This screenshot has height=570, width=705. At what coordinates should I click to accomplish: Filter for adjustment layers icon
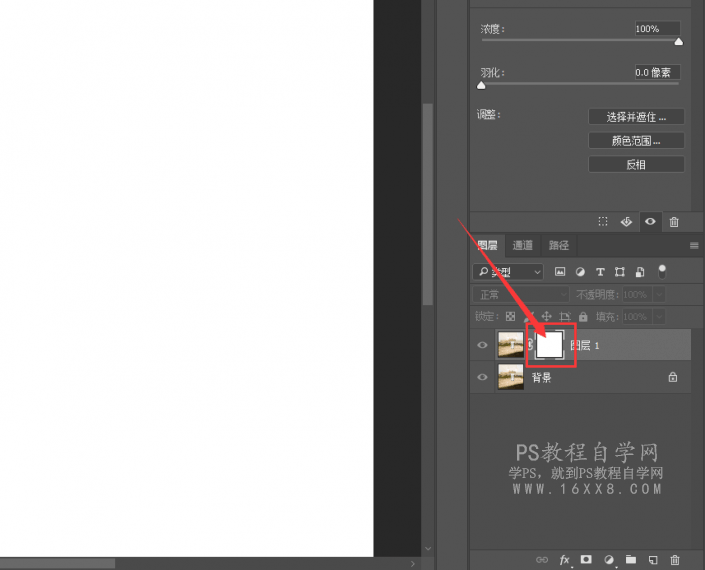(x=580, y=272)
